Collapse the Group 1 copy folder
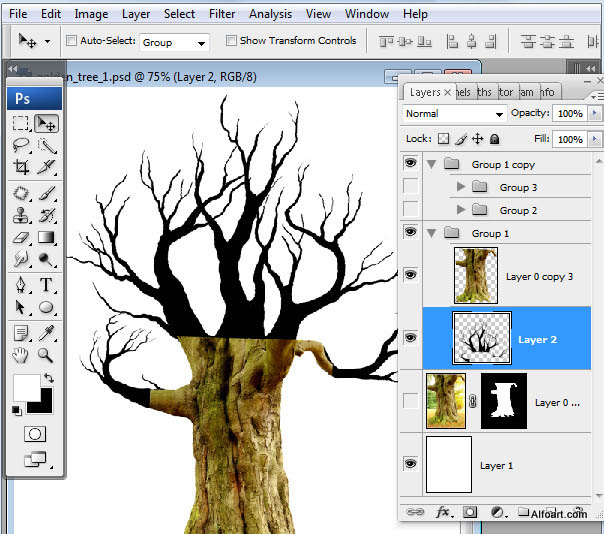 tap(432, 164)
